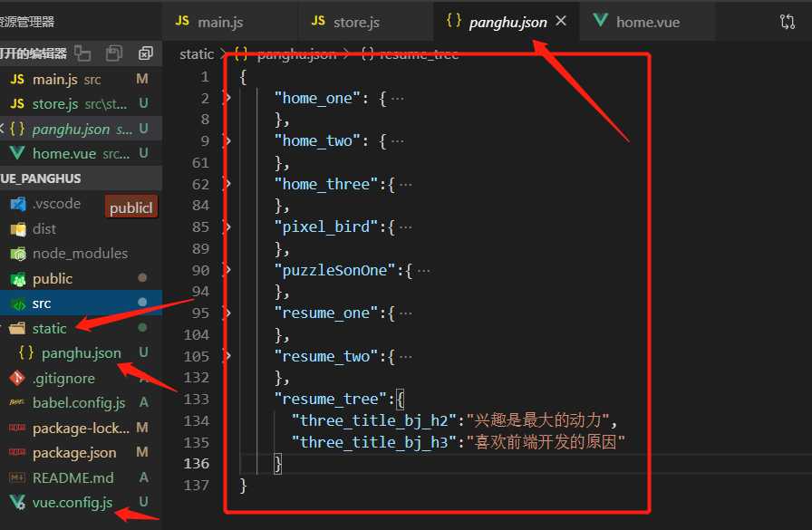The height and width of the screenshot is (530, 812).
Task: Expand the folded resume_one block
Action: (227, 313)
